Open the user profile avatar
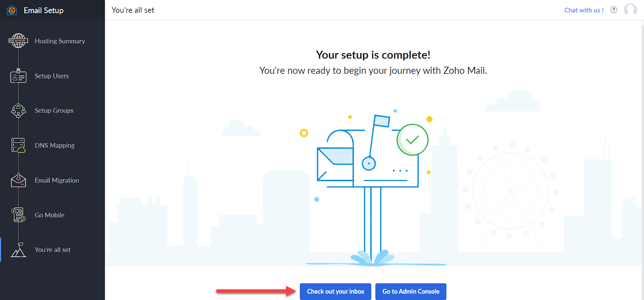Viewport: 644px width, 300px height. (x=630, y=10)
